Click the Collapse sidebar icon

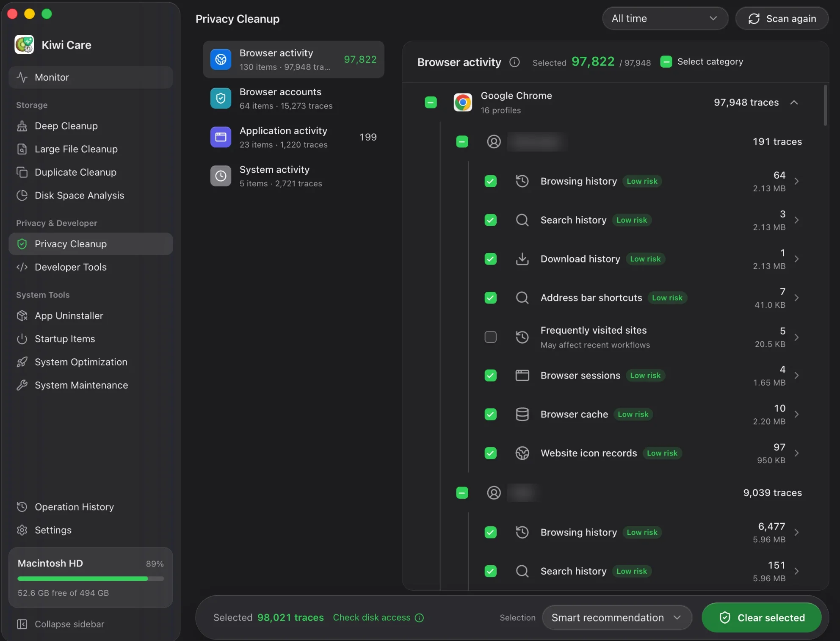[x=22, y=624]
